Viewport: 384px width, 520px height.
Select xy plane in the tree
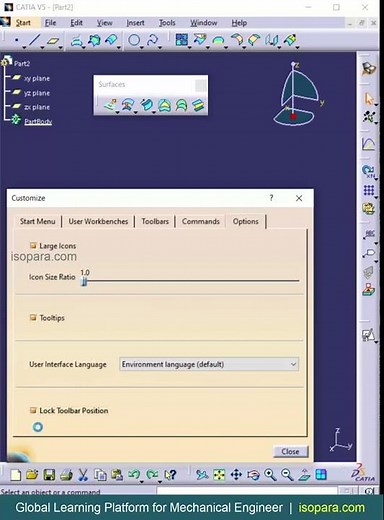(37, 78)
